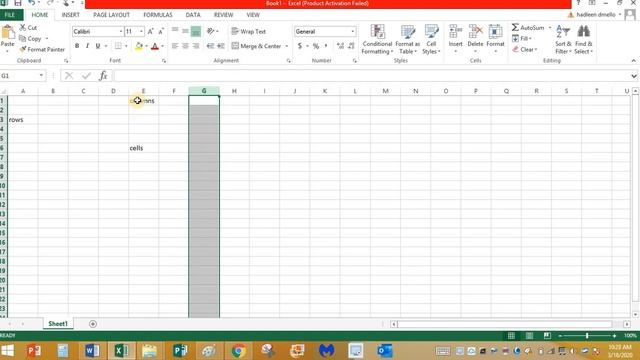Image resolution: width=640 pixels, height=360 pixels.
Task: Expand the Merge & Center dropdown arrow
Action: click(x=287, y=46)
